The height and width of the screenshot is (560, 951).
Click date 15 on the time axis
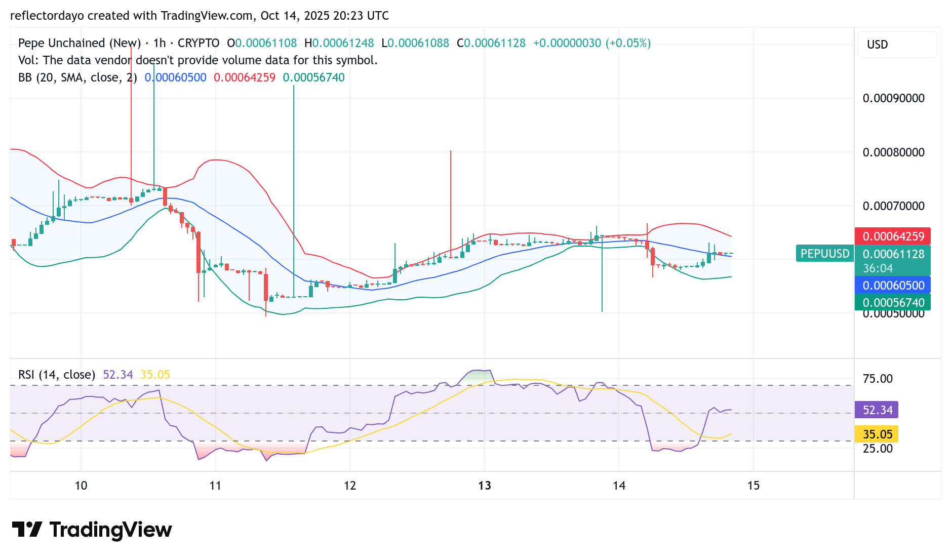[x=754, y=486]
